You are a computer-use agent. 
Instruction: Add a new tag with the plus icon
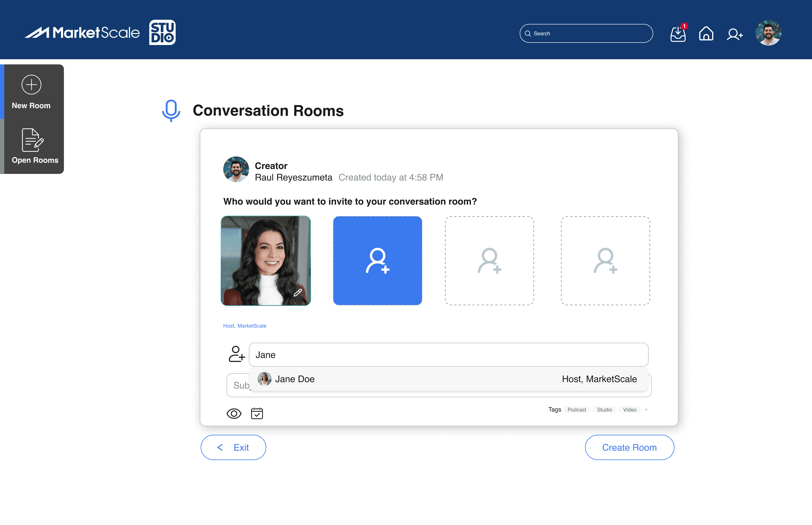pos(646,409)
